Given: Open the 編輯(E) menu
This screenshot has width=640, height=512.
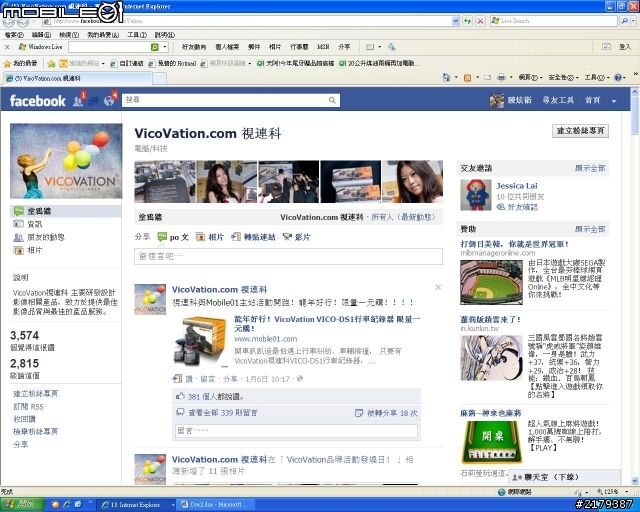Looking at the screenshot, I should pyautogui.click(x=41, y=35).
